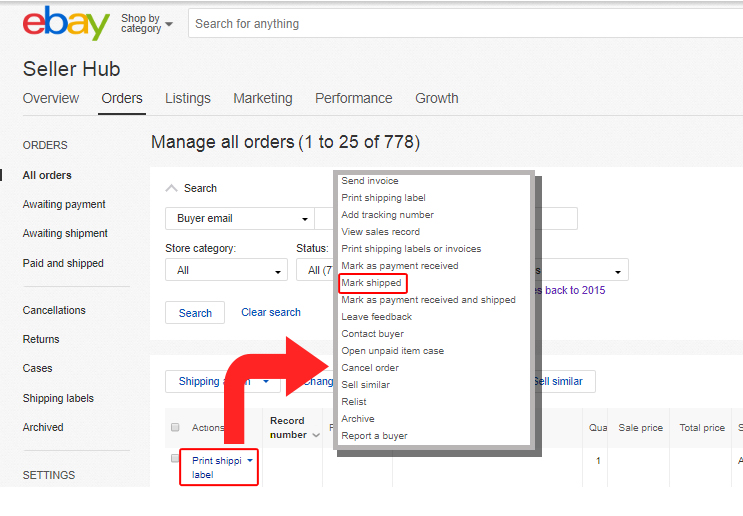This screenshot has width=743, height=516.
Task: Choose Archive from menu
Action: click(x=358, y=419)
